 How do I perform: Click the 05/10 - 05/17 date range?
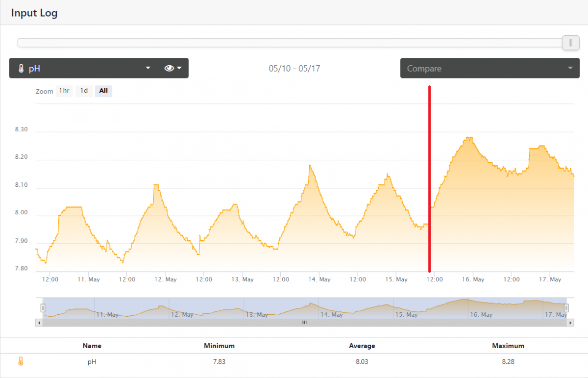(294, 69)
